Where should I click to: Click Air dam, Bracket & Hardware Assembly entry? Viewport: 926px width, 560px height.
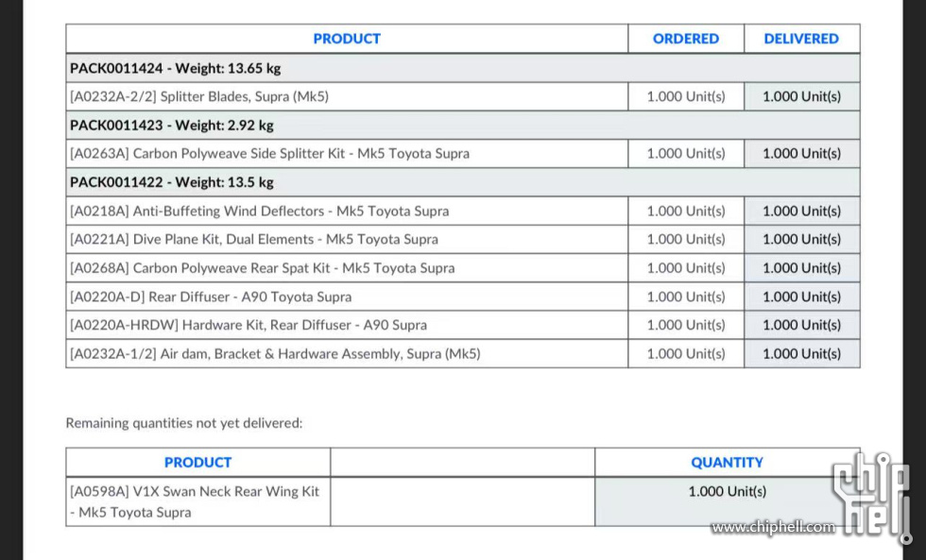point(275,353)
